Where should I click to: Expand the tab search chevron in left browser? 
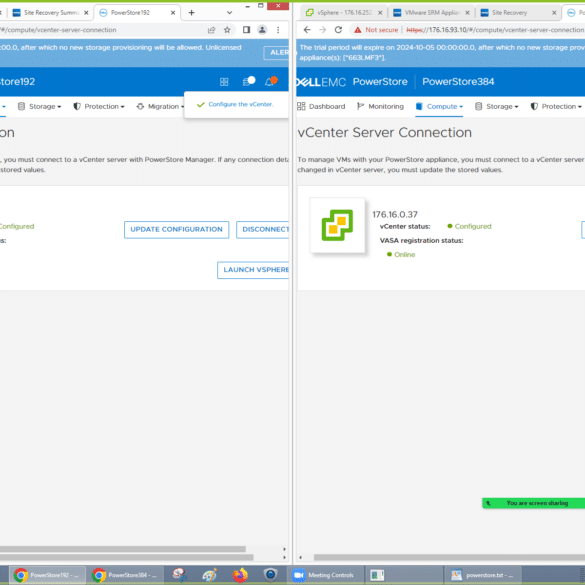[229, 13]
